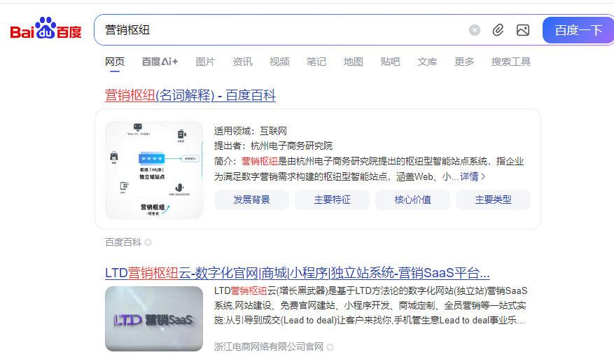The width and height of the screenshot is (614, 364).
Task: Open the 地图 tab
Action: click(x=353, y=62)
